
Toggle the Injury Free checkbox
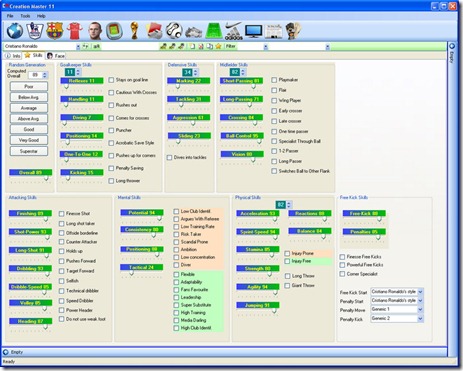287,261
